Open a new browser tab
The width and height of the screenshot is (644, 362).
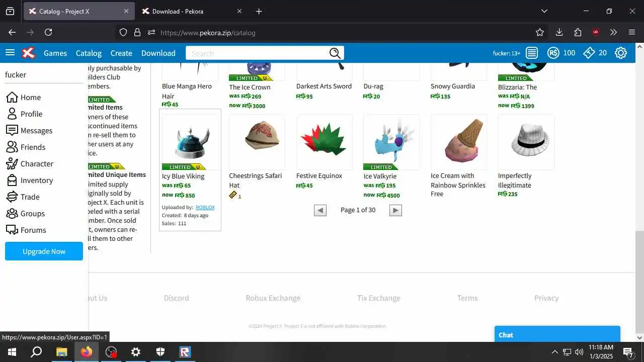[259, 11]
